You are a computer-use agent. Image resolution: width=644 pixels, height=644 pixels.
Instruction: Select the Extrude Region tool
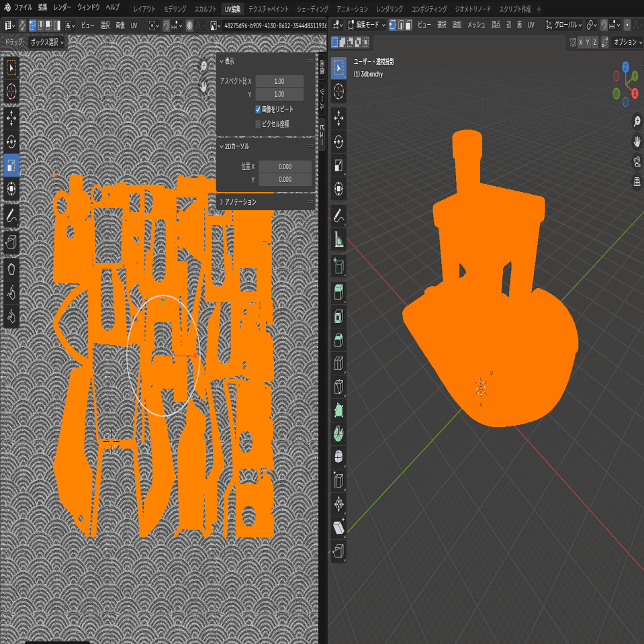[x=339, y=293]
